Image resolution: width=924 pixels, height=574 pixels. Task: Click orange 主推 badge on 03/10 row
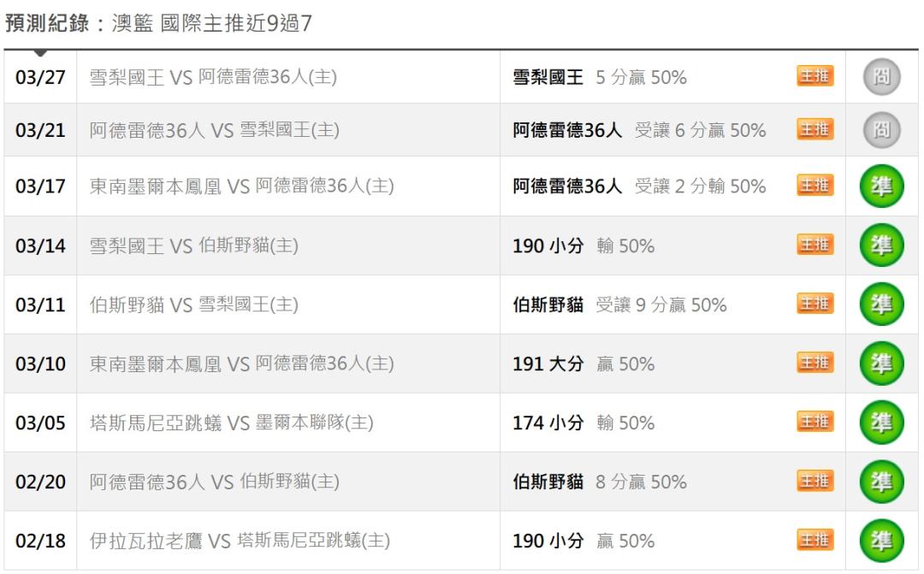point(815,364)
